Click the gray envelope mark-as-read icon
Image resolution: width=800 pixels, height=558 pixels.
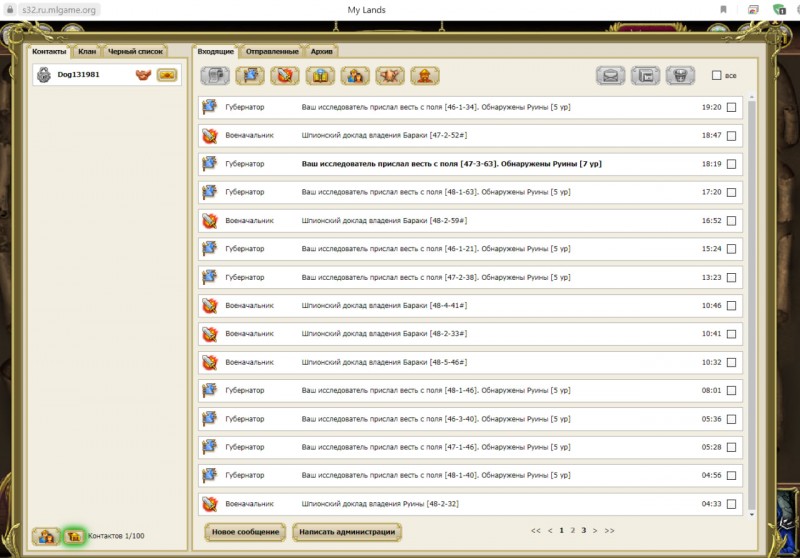coord(611,75)
